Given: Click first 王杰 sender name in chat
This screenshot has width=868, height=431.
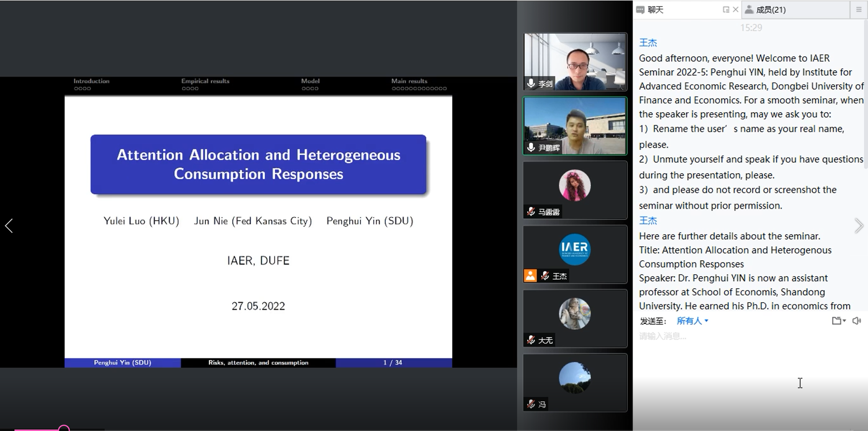Looking at the screenshot, I should [648, 43].
